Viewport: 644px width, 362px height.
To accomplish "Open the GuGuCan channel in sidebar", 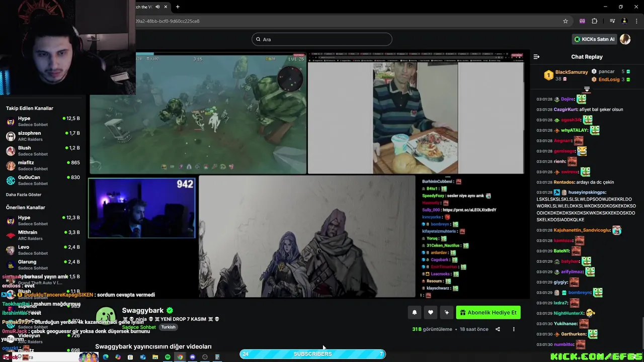I will [43, 180].
